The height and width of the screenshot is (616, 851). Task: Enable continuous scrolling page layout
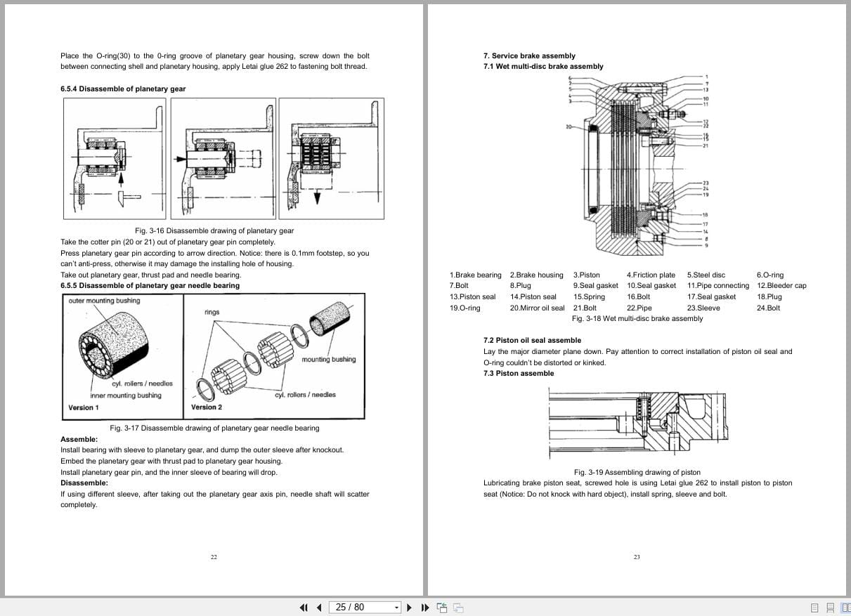click(831, 607)
